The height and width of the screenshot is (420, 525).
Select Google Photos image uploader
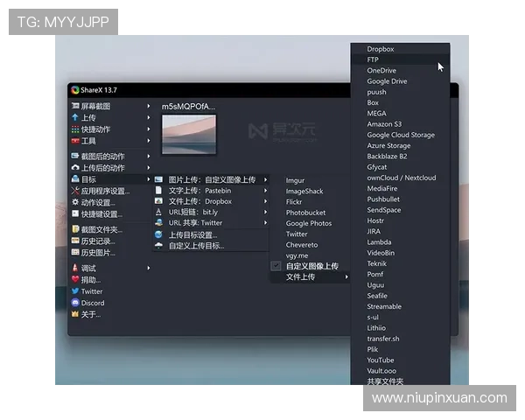click(310, 223)
